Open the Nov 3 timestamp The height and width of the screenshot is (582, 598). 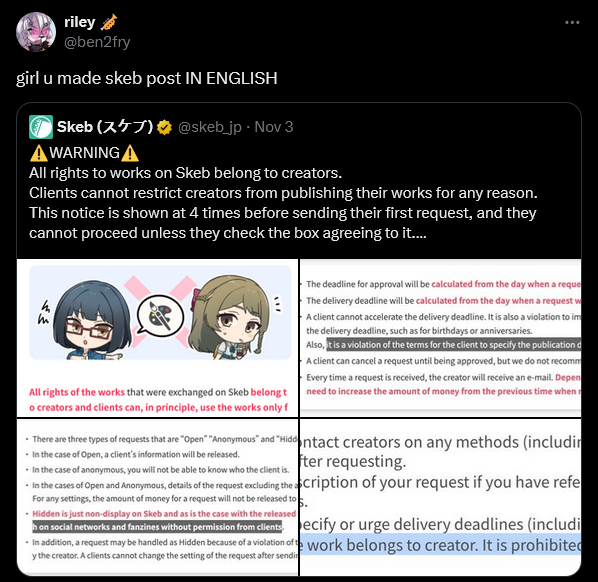pos(274,127)
